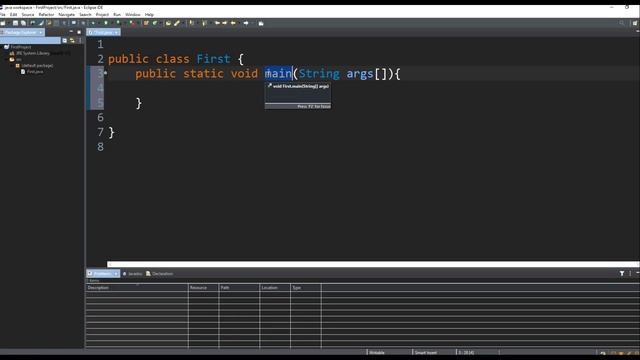Open the Navigate menu
The height and width of the screenshot is (360, 640).
pos(67,14)
